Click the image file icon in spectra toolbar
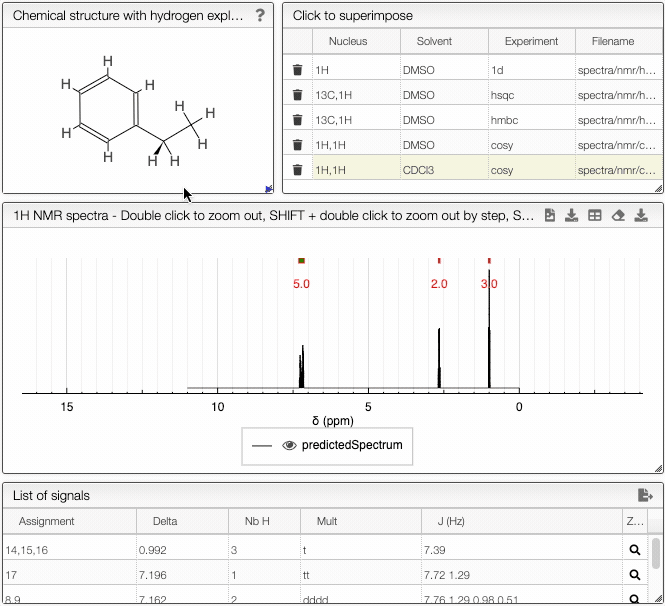The width and height of the screenshot is (665, 606). (x=550, y=216)
